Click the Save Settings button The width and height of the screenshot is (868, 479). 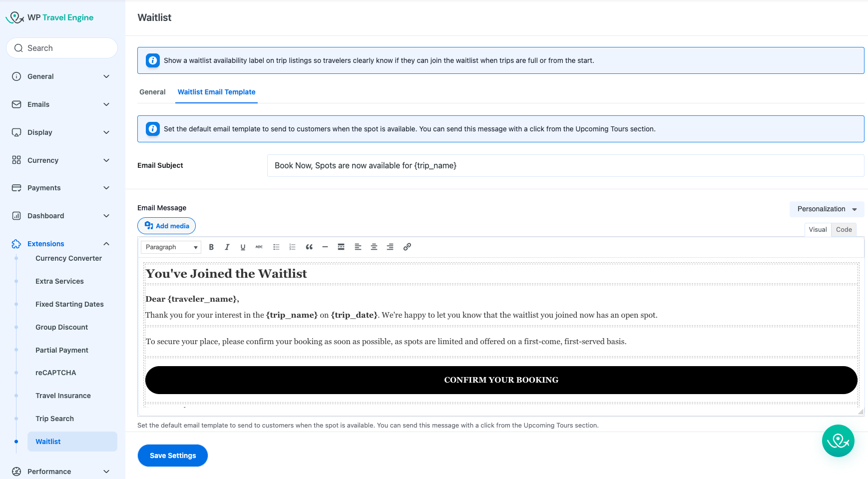tap(173, 456)
